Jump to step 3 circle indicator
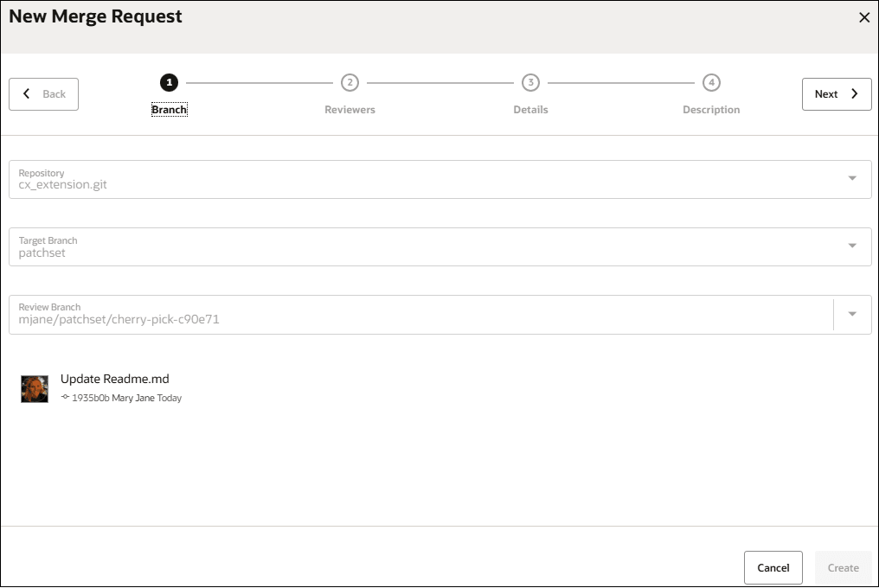Viewport: 879px width, 588px height. click(530, 82)
